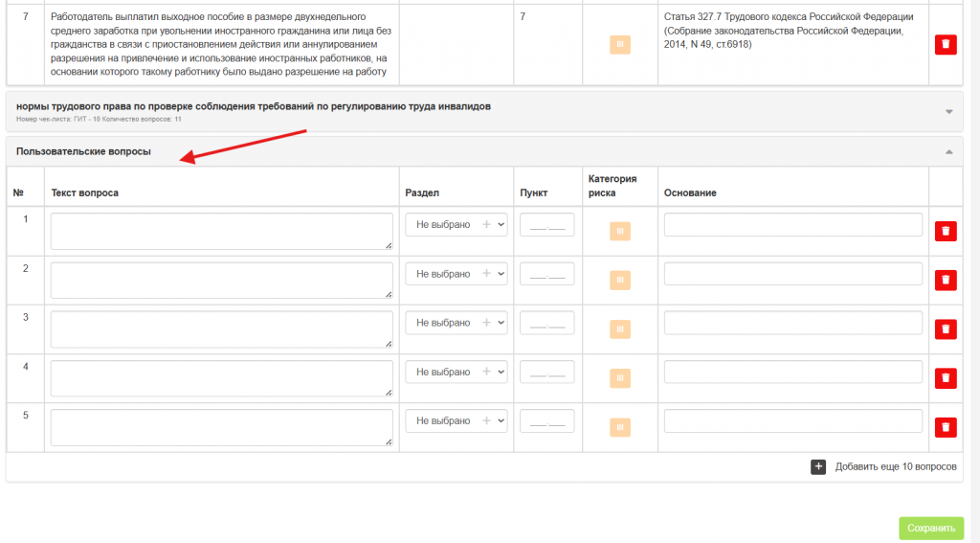Delete question 7 using its red trash icon
Screen dimensions: 980x543
(x=946, y=44)
